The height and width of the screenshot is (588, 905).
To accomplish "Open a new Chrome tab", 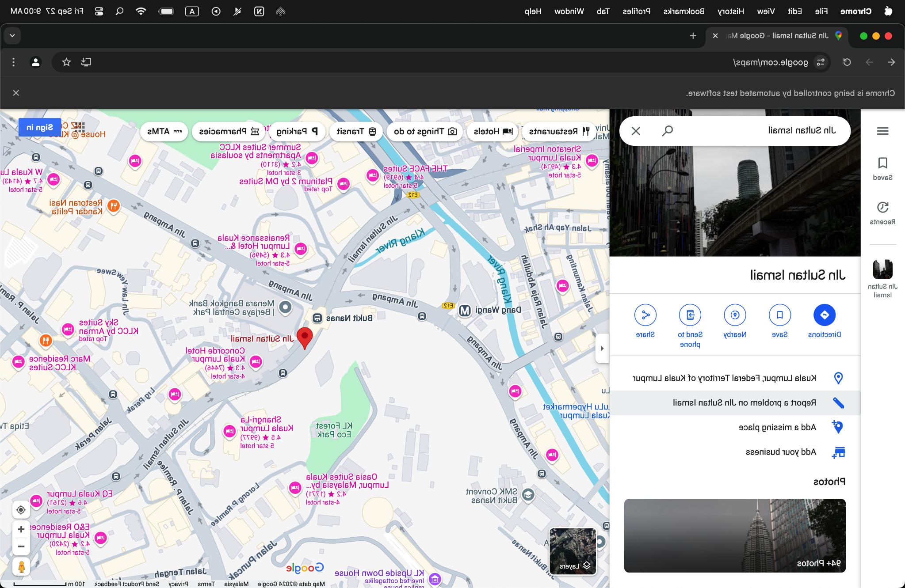I will pyautogui.click(x=693, y=36).
